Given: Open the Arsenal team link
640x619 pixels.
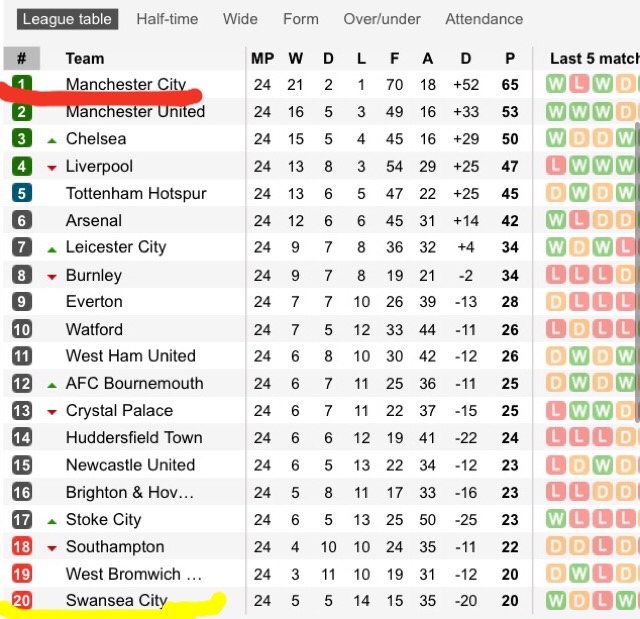Looking at the screenshot, I should (94, 220).
